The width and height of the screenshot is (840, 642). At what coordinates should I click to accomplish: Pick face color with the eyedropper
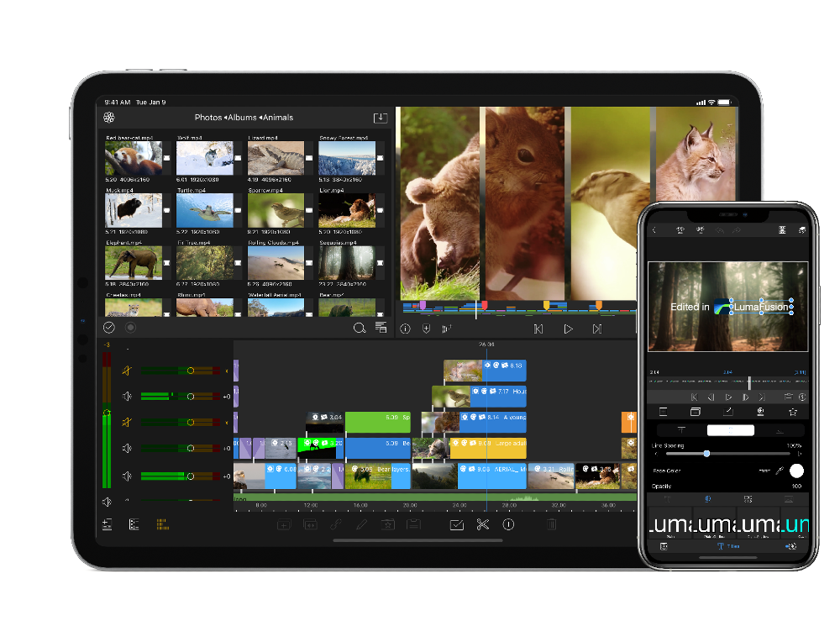(x=779, y=471)
